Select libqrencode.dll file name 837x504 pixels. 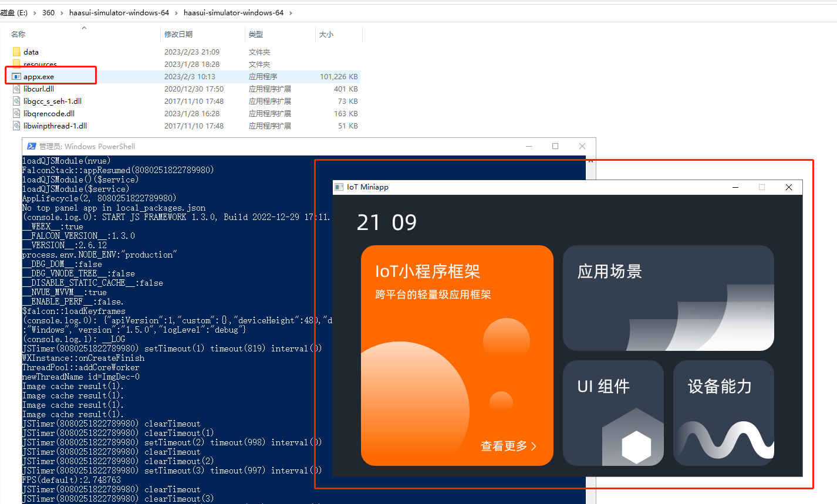click(49, 114)
